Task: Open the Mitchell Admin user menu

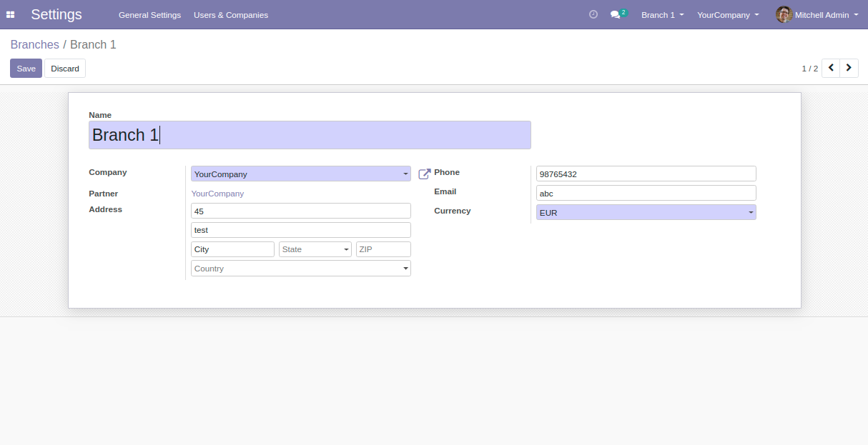Action: [x=817, y=15]
